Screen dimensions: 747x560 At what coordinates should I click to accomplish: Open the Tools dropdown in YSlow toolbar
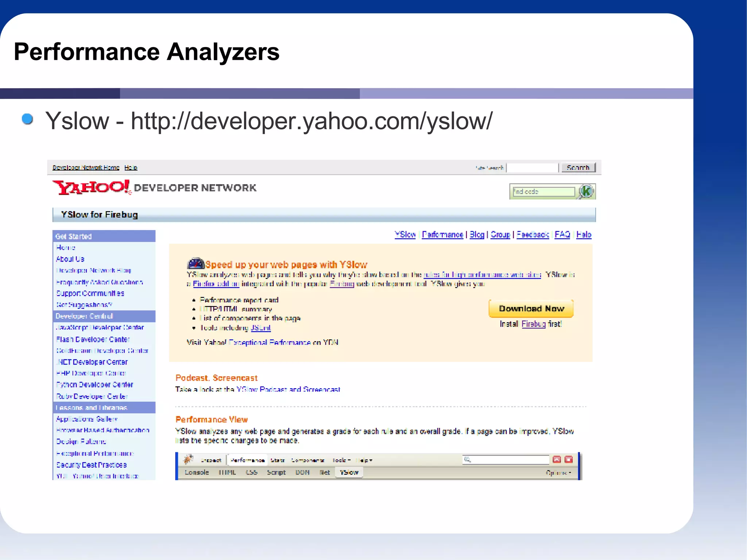341,460
